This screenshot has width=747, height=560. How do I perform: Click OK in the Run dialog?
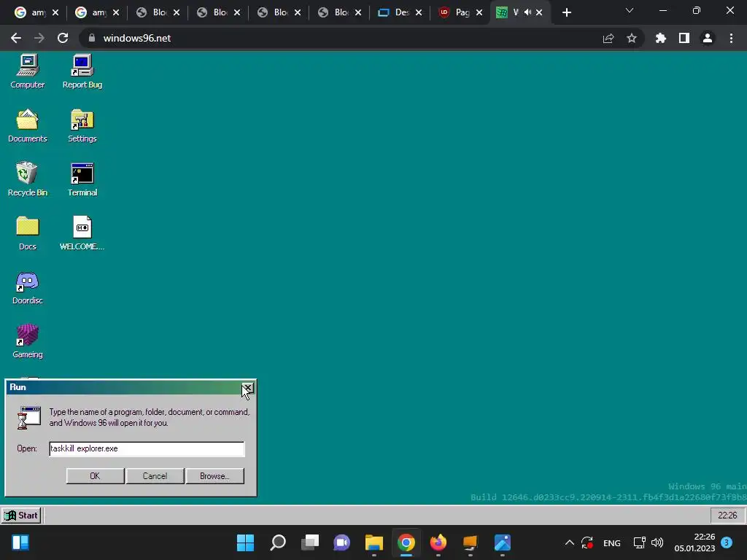pyautogui.click(x=96, y=475)
